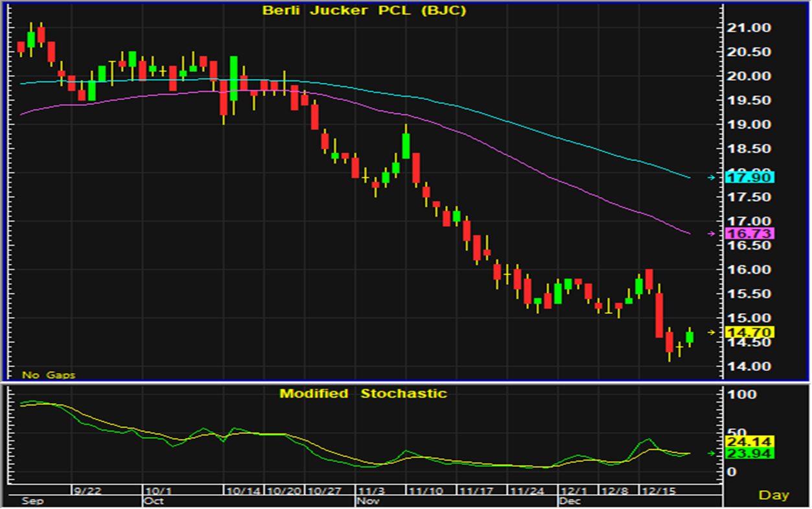This screenshot has height=509, width=812.
Task: Click the Modified Stochastic indicator title
Action: [x=363, y=393]
